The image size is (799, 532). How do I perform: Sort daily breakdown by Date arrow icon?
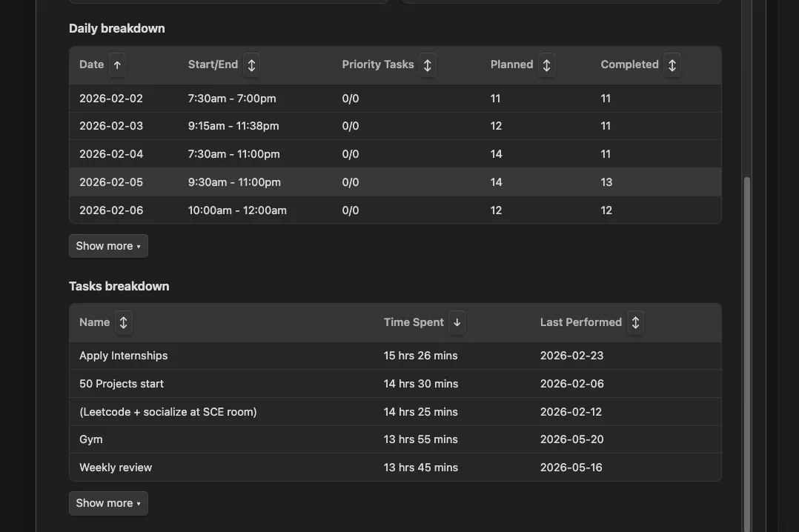[117, 64]
